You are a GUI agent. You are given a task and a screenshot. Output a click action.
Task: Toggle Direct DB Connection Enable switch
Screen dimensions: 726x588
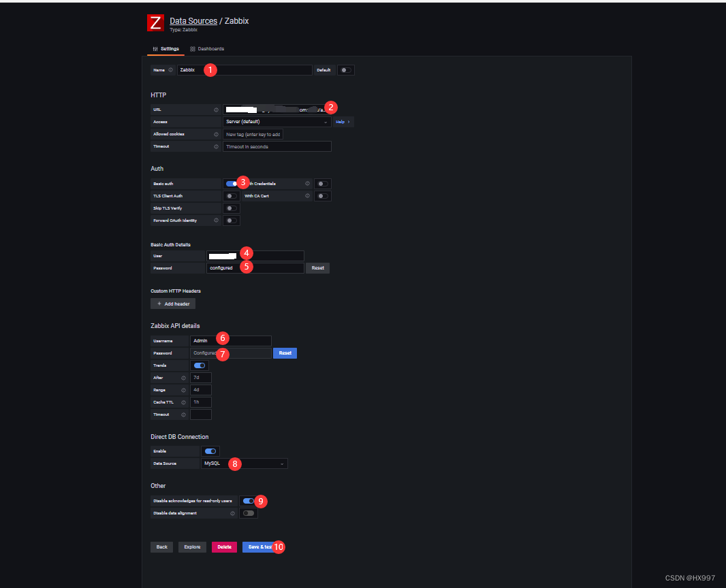210,451
